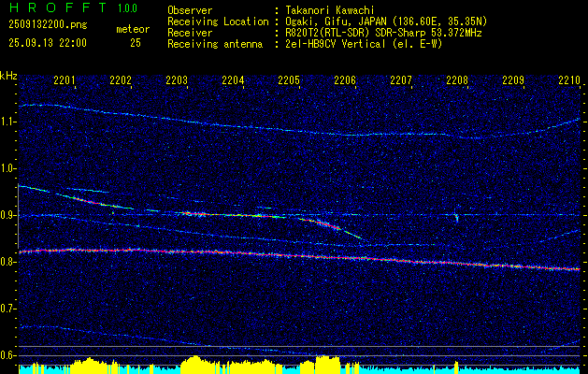This screenshot has height=374, width=588.
Task: Click the 2204 time marker
Action: (233, 79)
